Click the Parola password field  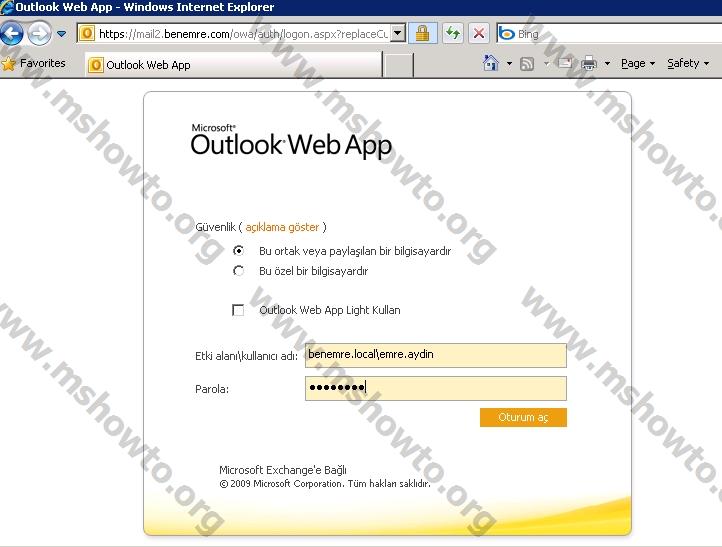click(436, 389)
